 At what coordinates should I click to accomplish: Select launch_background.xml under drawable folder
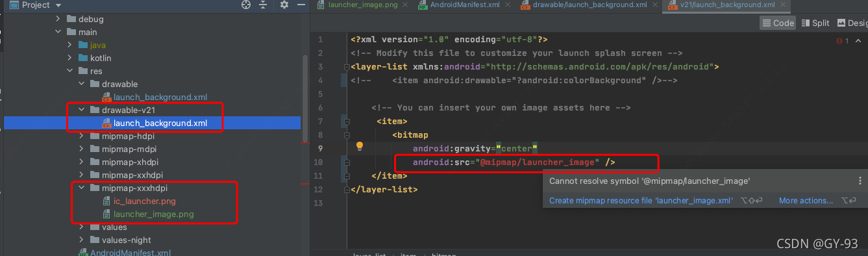tap(160, 97)
